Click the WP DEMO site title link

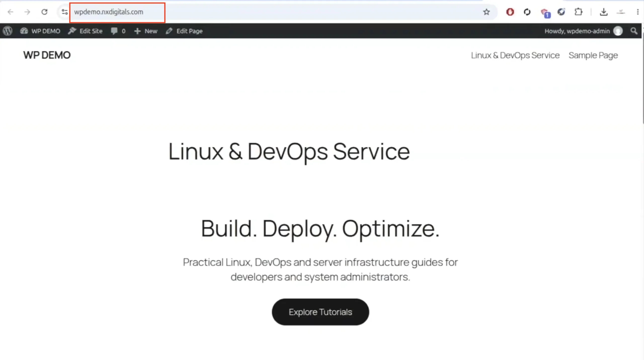point(47,55)
